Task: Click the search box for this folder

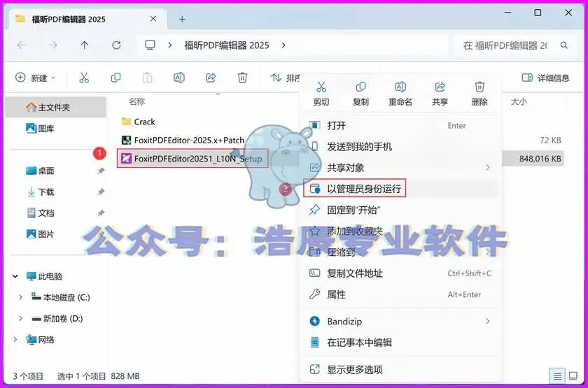Action: [514, 45]
